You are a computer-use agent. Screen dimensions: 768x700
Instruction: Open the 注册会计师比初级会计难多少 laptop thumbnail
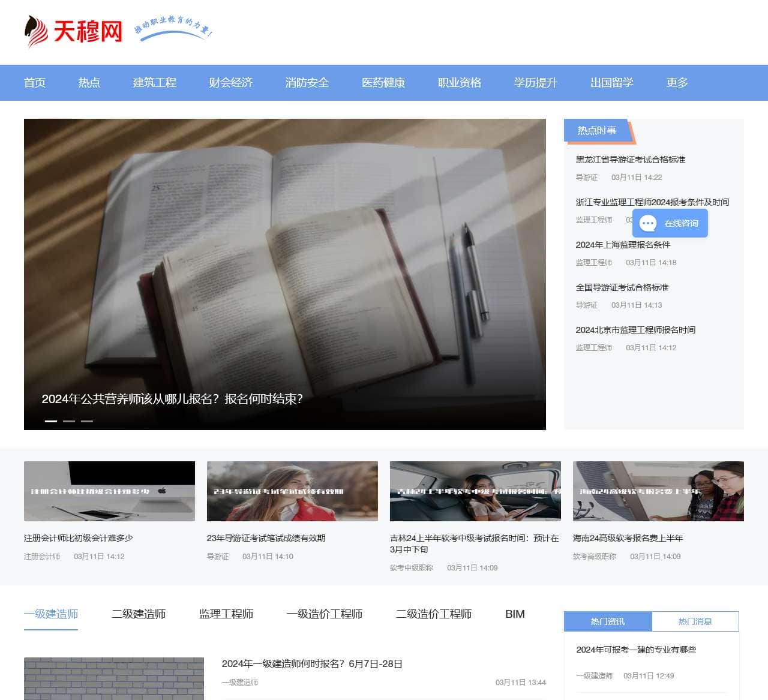coord(109,491)
